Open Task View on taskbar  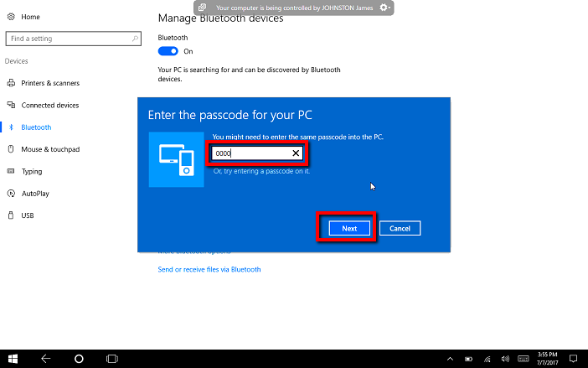(x=111, y=358)
